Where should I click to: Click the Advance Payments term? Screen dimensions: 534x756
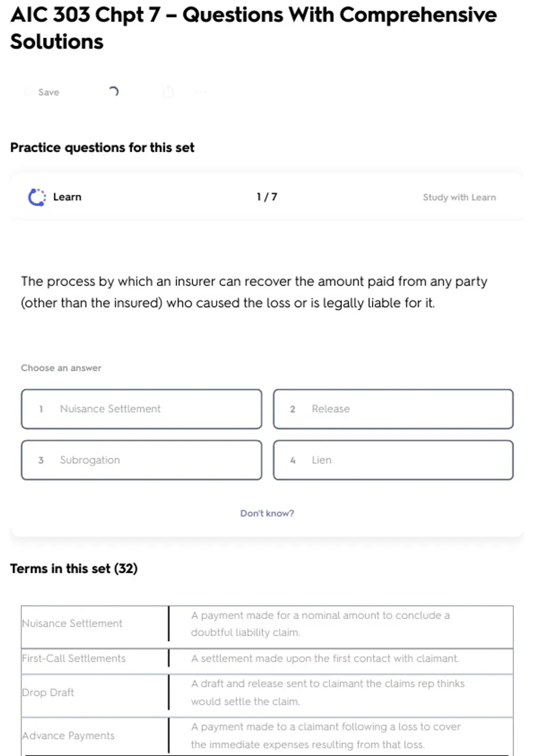69,736
